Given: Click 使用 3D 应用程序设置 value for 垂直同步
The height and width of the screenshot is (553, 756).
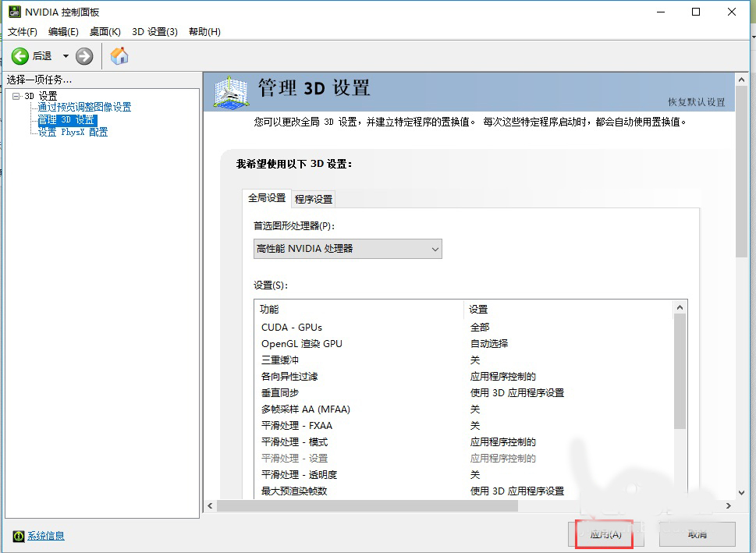Looking at the screenshot, I should (516, 393).
